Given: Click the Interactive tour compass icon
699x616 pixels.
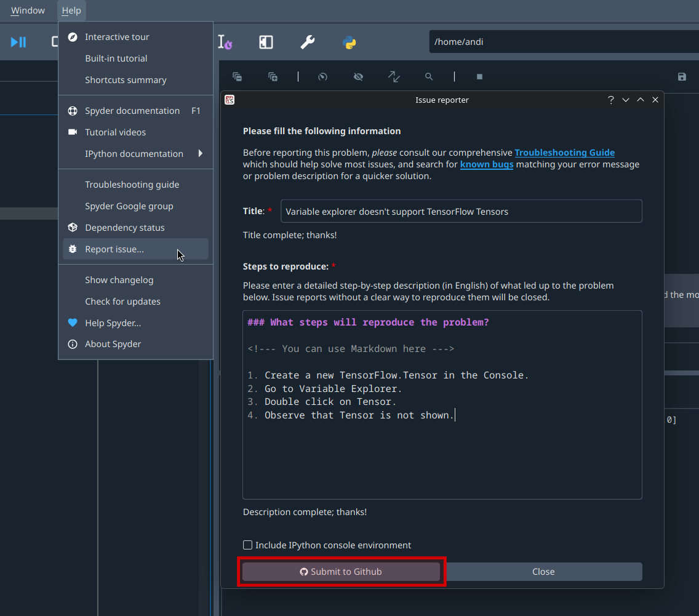Looking at the screenshot, I should [73, 37].
